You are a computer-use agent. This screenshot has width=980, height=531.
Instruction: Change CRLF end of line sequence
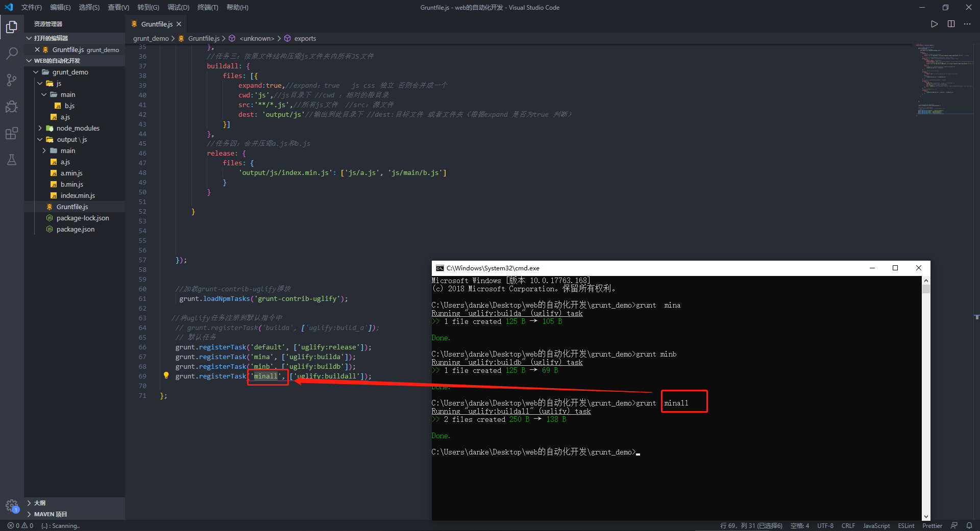pos(848,526)
